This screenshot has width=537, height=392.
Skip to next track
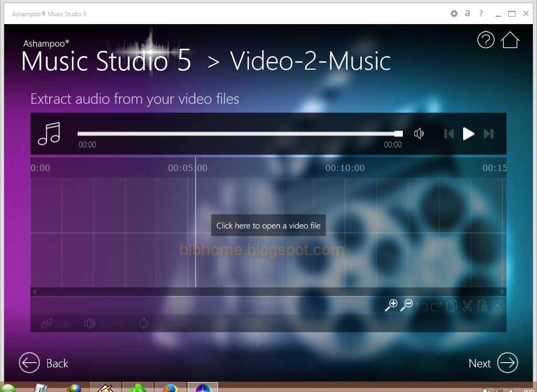489,134
